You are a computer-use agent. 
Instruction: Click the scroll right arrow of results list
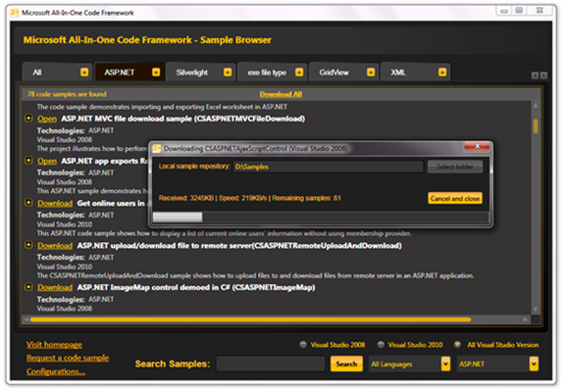tap(526, 319)
